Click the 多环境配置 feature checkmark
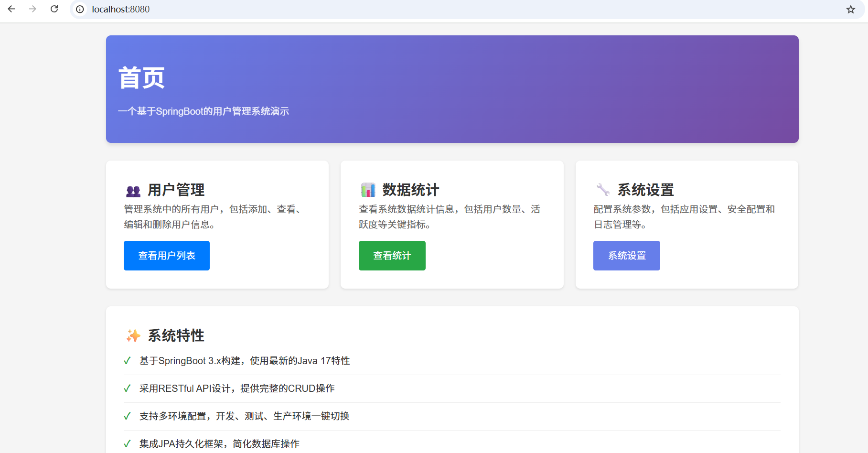This screenshot has height=453, width=868. point(127,416)
